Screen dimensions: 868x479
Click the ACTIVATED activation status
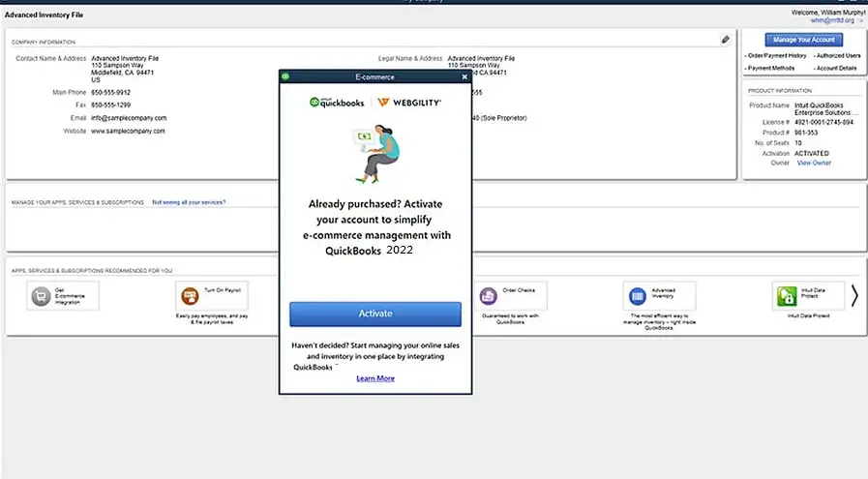pyautogui.click(x=812, y=154)
